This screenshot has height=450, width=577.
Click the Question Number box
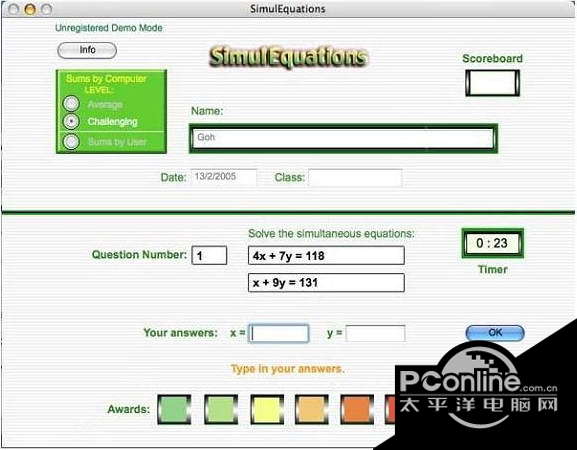pos(209,255)
